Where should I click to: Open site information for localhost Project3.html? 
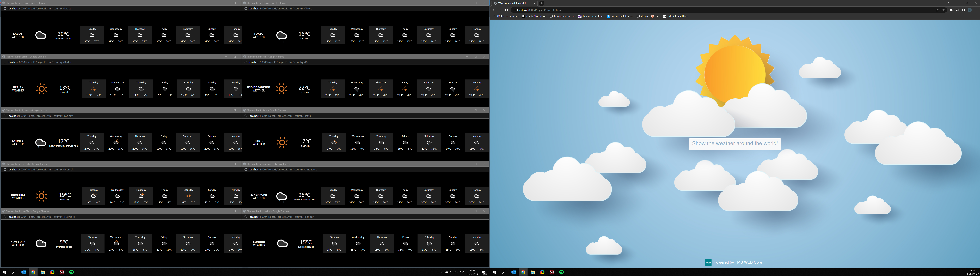point(514,10)
